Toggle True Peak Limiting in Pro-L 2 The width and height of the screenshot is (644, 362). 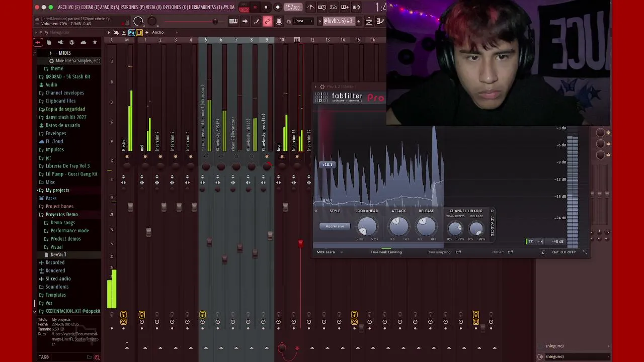[x=386, y=252]
